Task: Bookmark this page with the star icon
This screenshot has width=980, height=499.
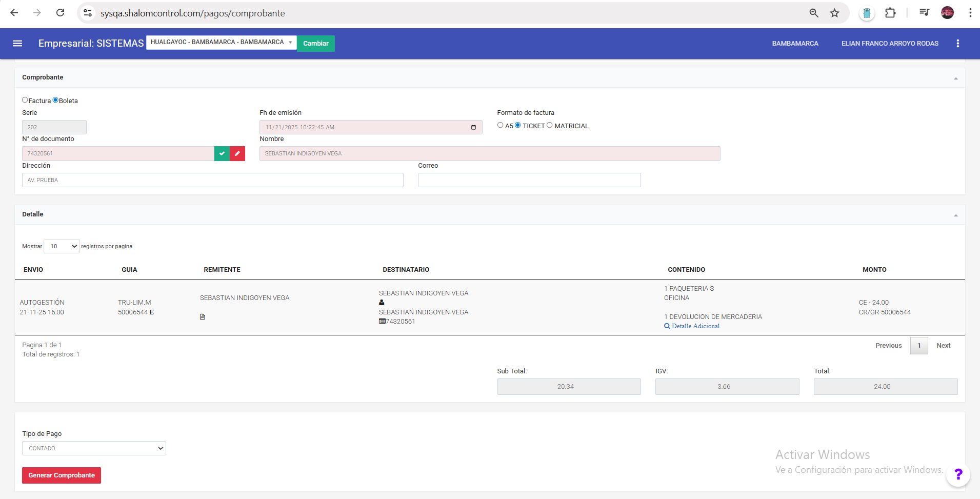Action: (x=834, y=13)
